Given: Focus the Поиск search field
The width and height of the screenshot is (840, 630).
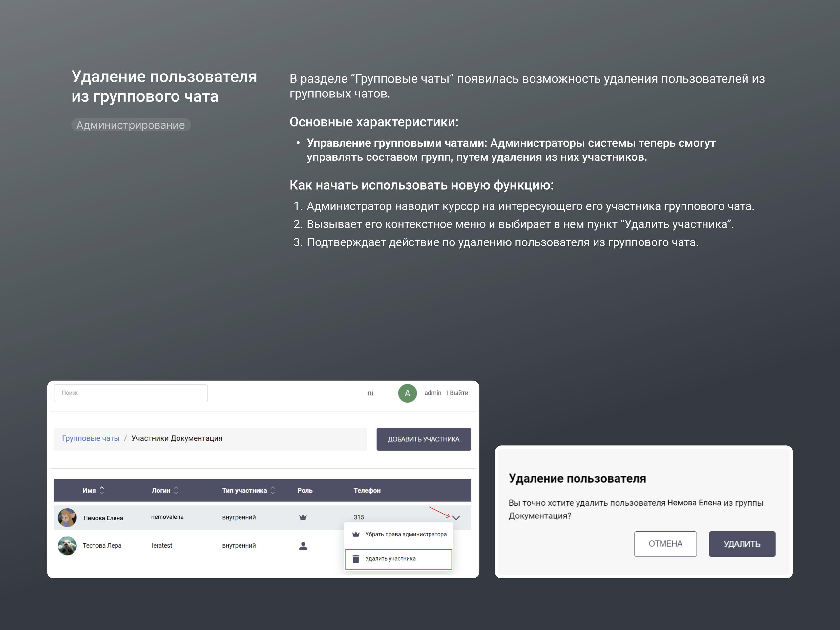Looking at the screenshot, I should (131, 393).
